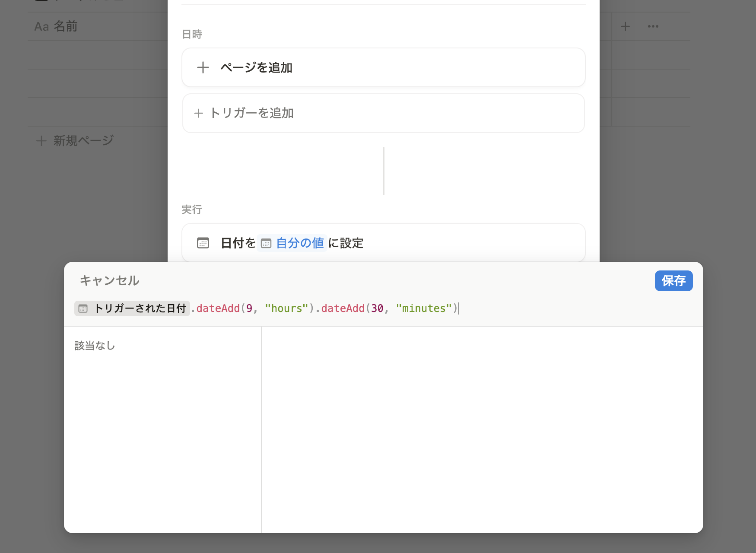
Task: Click the トリガーされた日付 token in formula
Action: click(x=132, y=308)
